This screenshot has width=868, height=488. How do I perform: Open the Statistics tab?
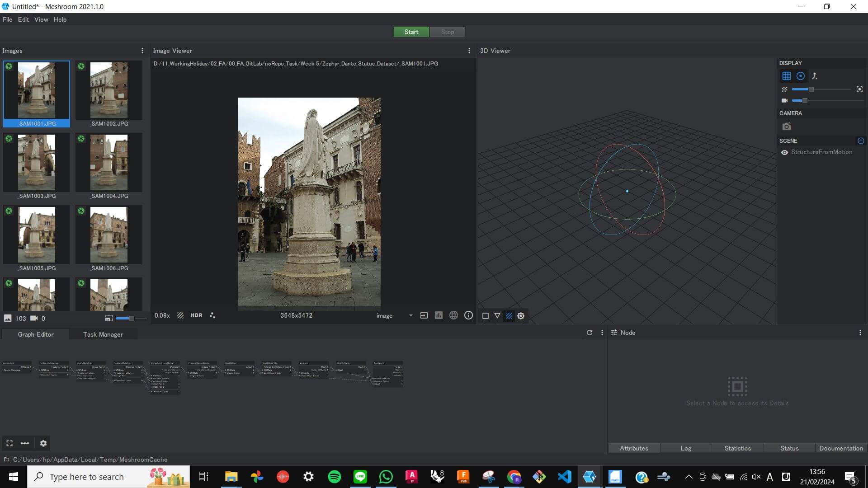(x=737, y=448)
